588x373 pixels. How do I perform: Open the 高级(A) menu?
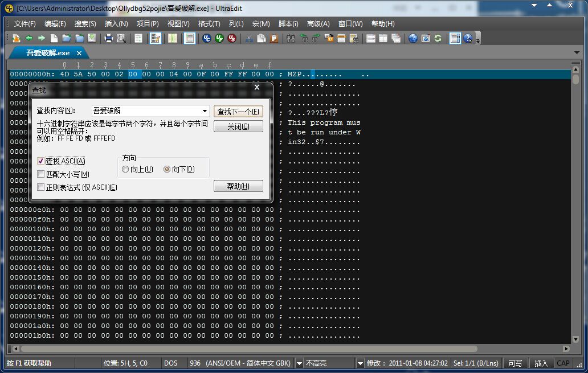[x=318, y=24]
